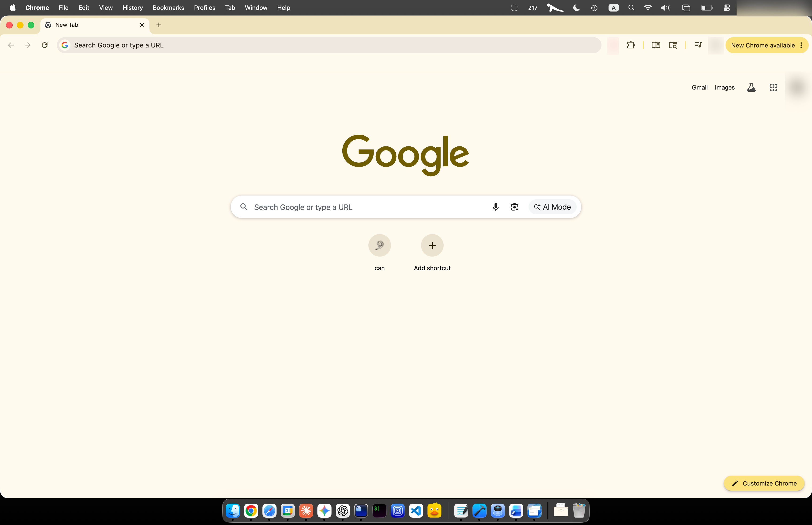This screenshot has width=812, height=525.
Task: Open the Apple menu
Action: [13, 8]
